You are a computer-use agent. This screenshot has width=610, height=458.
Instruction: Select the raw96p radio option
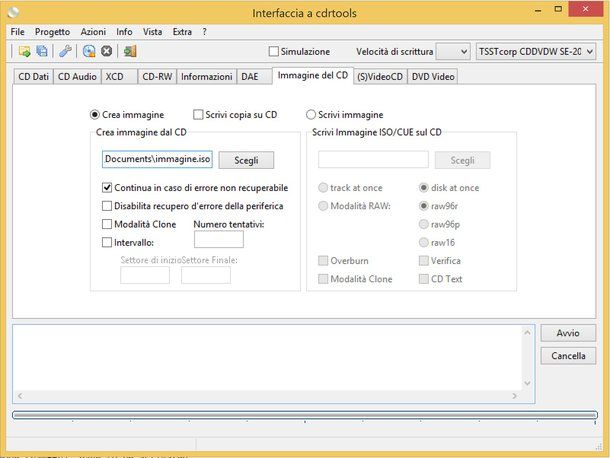click(x=424, y=224)
